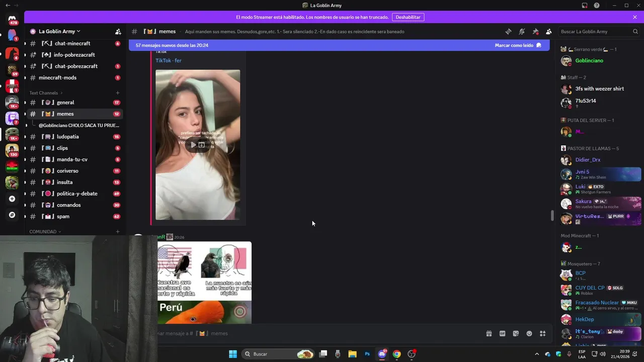This screenshot has height=362, width=644.
Task: Collapse the COMUNIDAD category
Action: coord(45,232)
